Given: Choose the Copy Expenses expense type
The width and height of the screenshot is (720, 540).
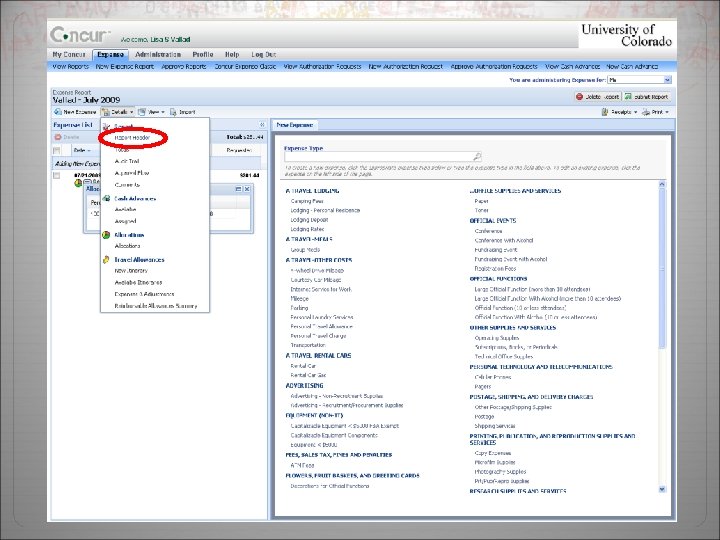Looking at the screenshot, I should (x=493, y=453).
